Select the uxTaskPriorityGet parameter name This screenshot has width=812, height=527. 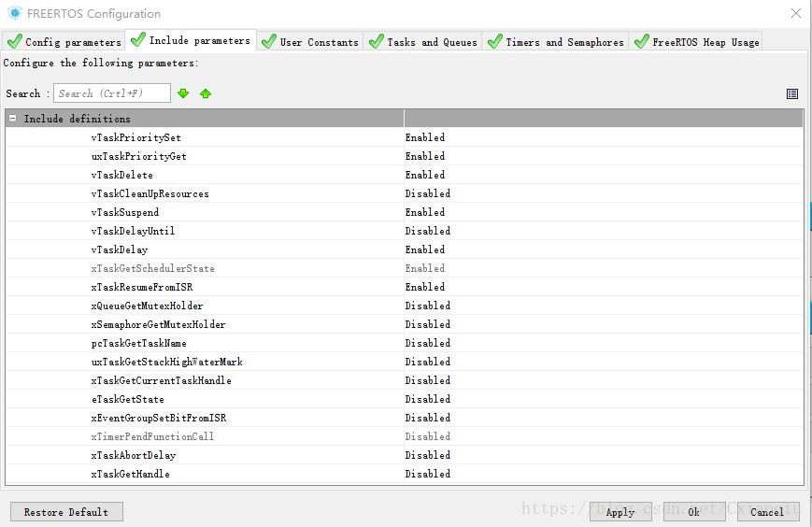coord(139,156)
